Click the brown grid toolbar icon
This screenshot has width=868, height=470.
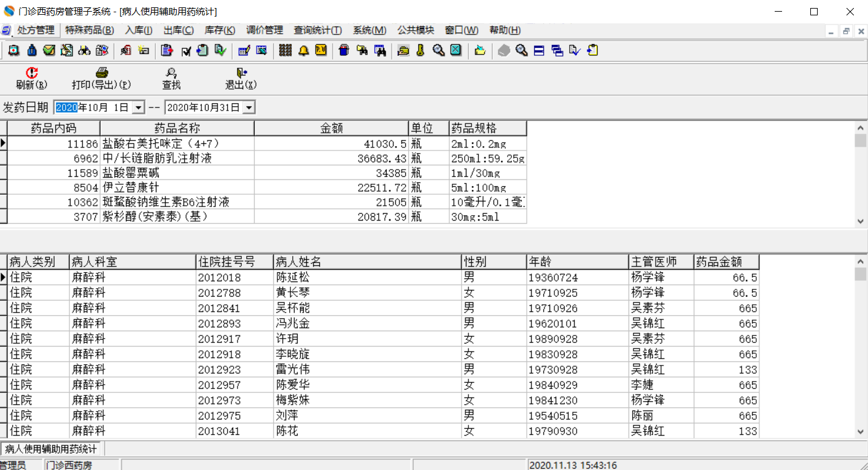pyautogui.click(x=285, y=50)
